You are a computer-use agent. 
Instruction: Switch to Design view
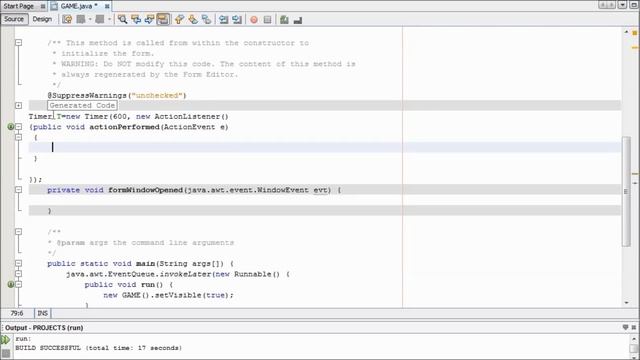click(x=42, y=19)
